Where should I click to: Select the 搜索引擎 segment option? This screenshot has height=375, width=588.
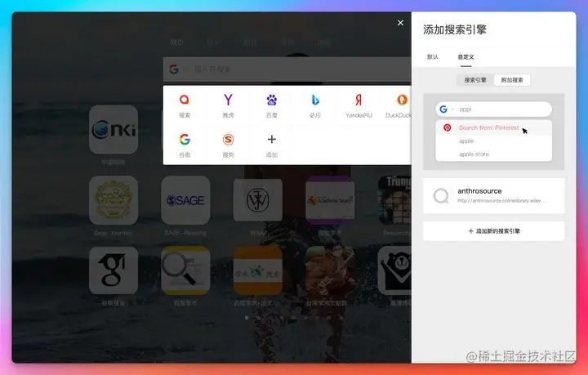[475, 80]
